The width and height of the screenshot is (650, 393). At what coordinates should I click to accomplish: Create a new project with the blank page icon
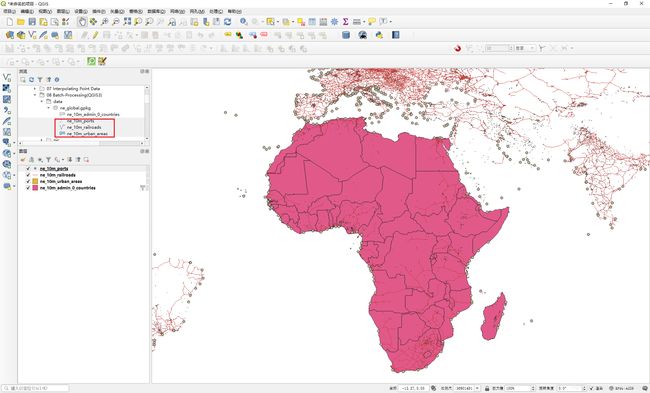tap(10, 22)
